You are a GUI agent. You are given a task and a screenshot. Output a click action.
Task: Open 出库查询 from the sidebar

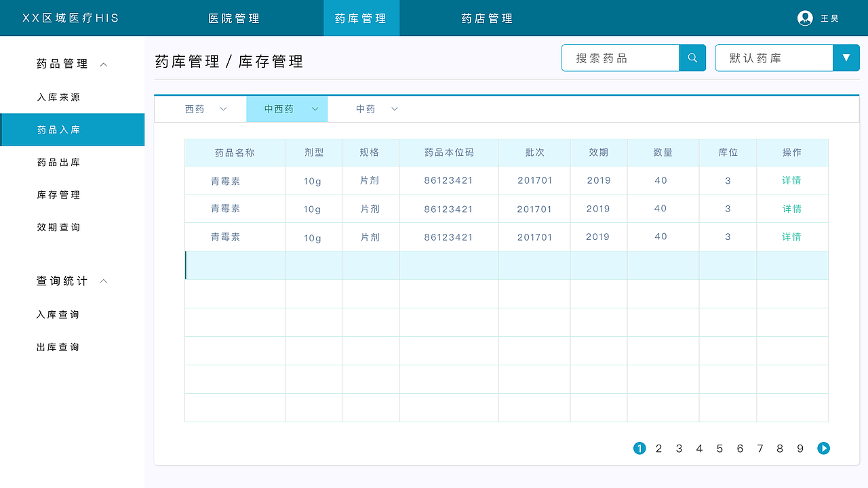(x=58, y=346)
